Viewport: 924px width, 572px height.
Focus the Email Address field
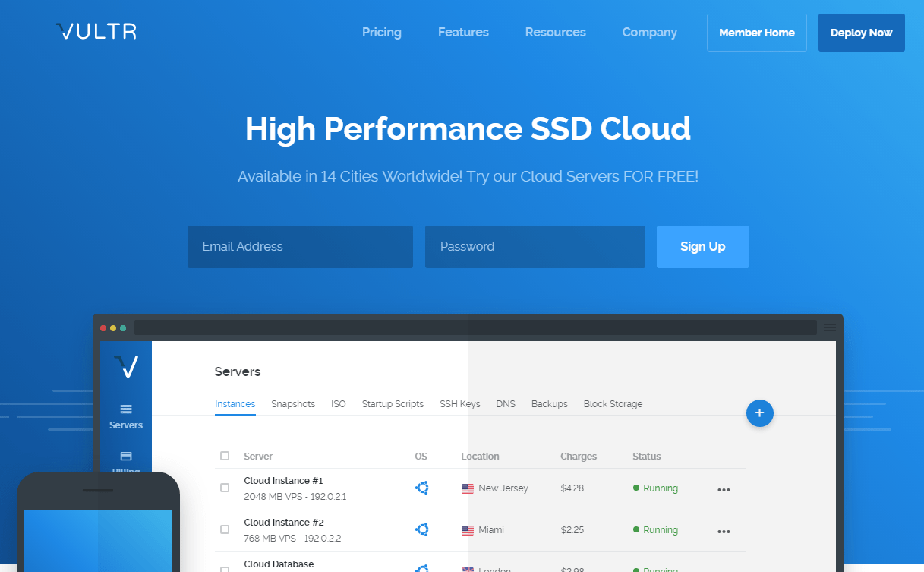(x=300, y=247)
